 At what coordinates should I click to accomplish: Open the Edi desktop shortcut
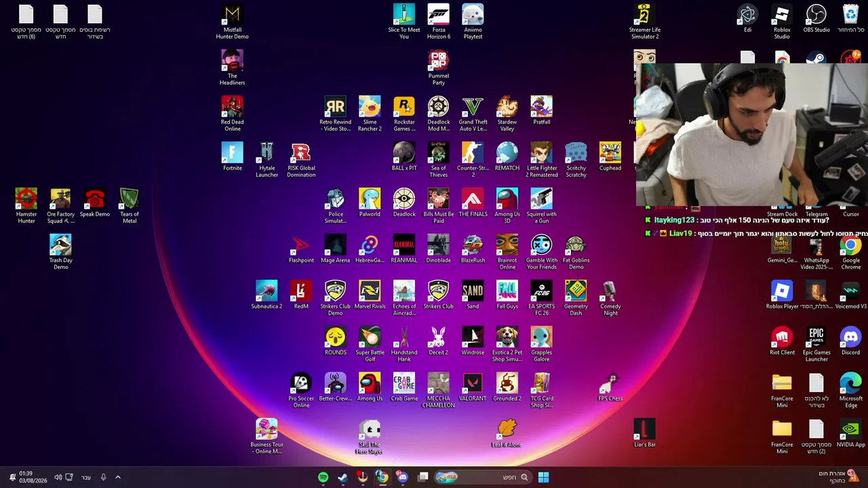(747, 18)
